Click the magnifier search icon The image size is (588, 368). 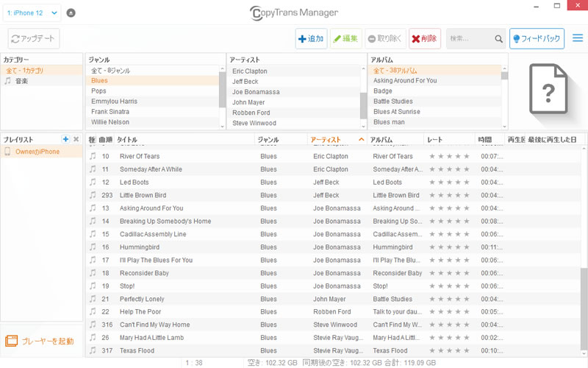(x=498, y=39)
